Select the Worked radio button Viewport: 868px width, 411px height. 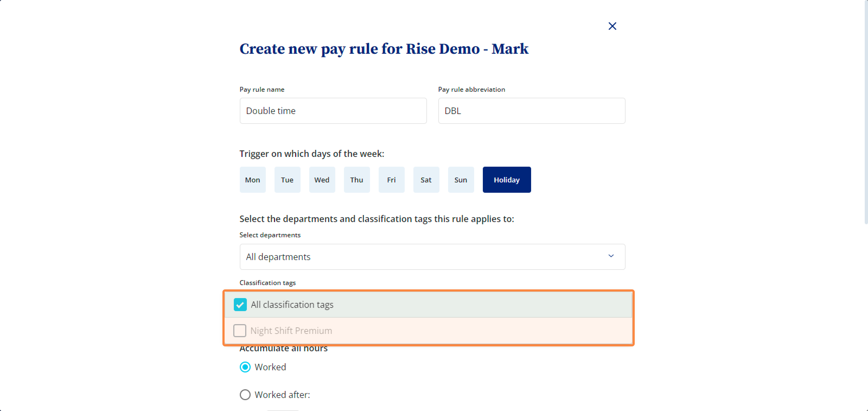(245, 367)
